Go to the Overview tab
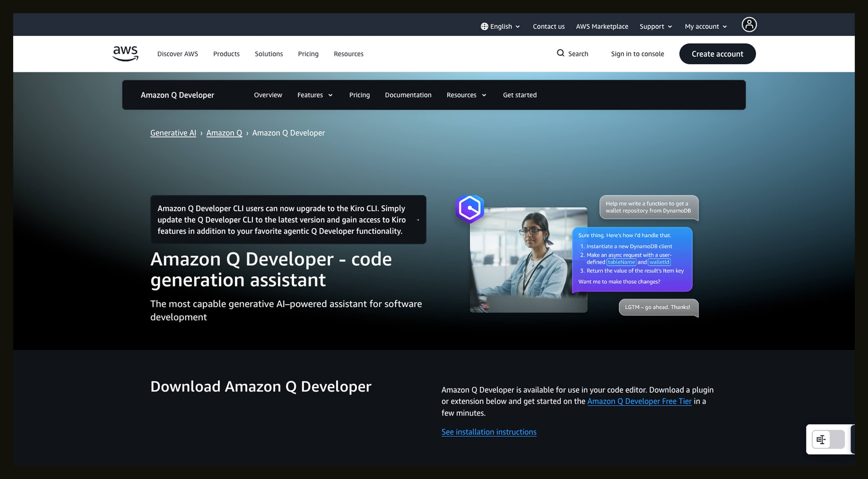 268,95
